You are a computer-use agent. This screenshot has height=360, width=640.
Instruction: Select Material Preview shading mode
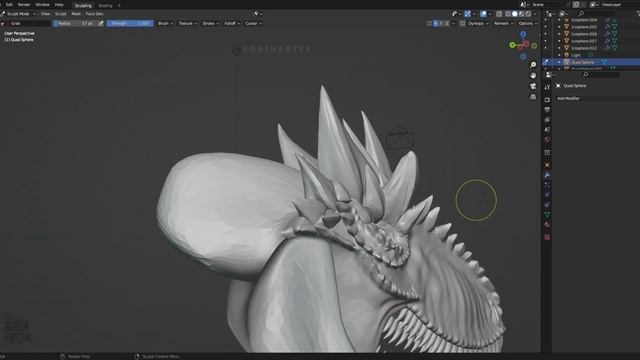(522, 13)
